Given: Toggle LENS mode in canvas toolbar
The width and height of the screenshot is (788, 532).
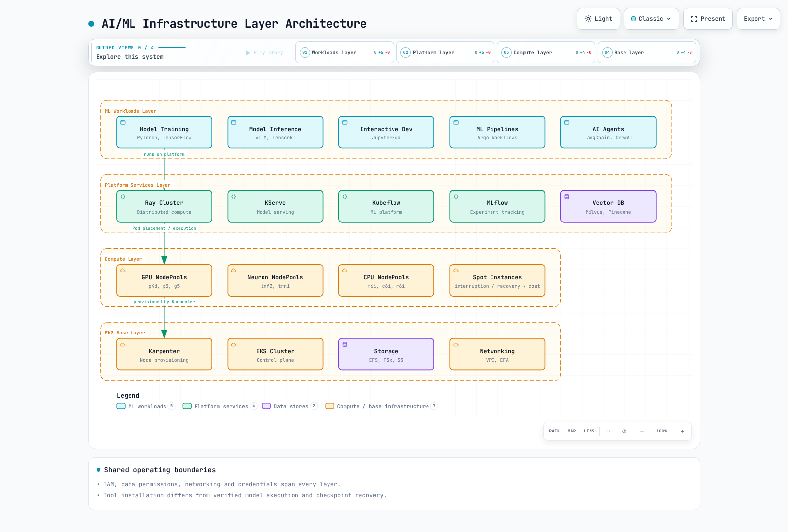Looking at the screenshot, I should coord(589,431).
